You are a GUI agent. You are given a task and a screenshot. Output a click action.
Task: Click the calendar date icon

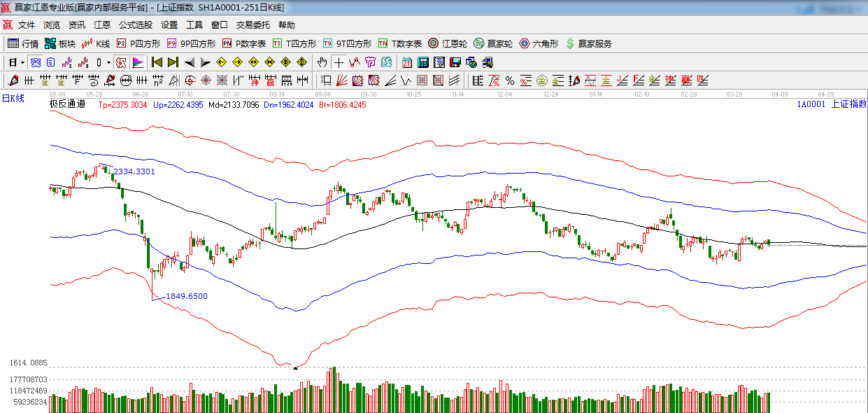pos(406,62)
